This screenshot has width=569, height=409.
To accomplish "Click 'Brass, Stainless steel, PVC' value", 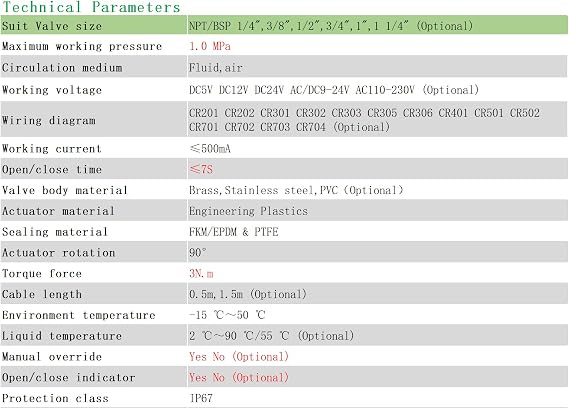I will tap(296, 190).
